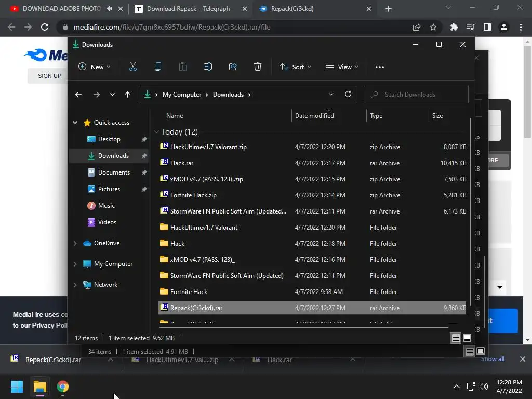
Task: Click Chrome icon on the taskbar
Action: (x=63, y=387)
